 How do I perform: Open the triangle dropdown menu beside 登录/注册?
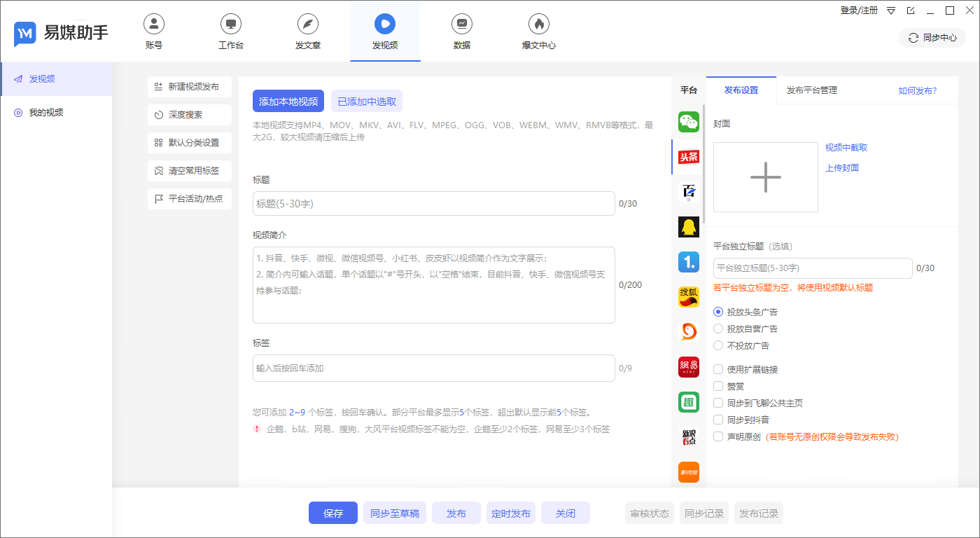click(891, 11)
